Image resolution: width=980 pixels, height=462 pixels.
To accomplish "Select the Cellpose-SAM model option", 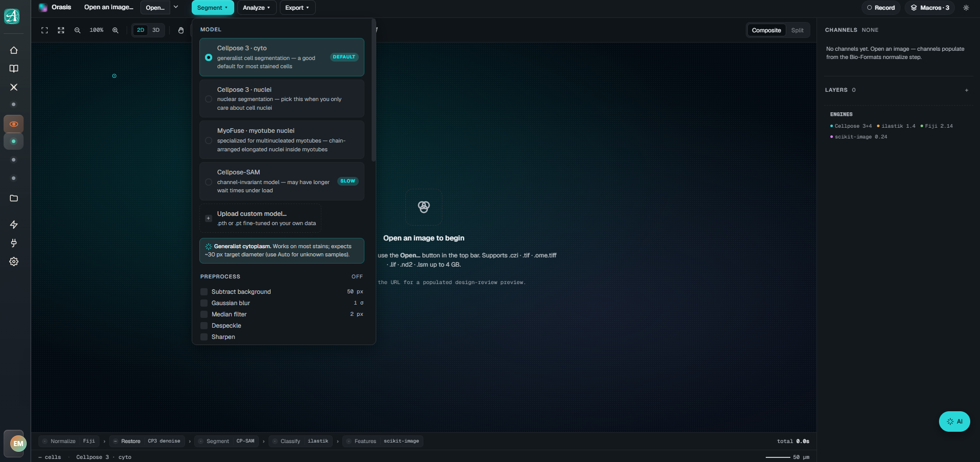I will 282,181.
